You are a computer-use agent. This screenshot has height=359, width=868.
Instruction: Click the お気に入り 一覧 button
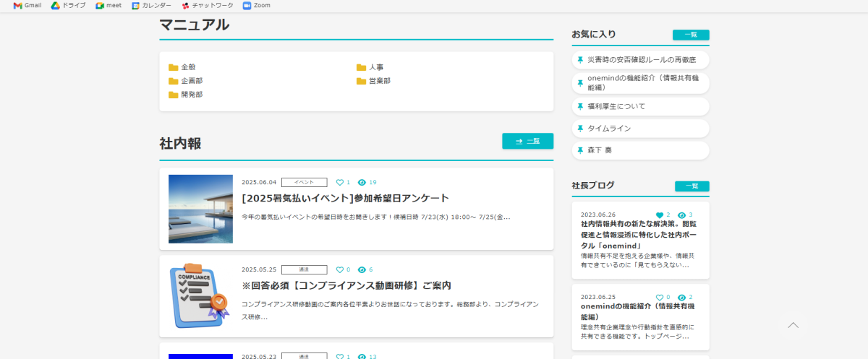point(690,35)
